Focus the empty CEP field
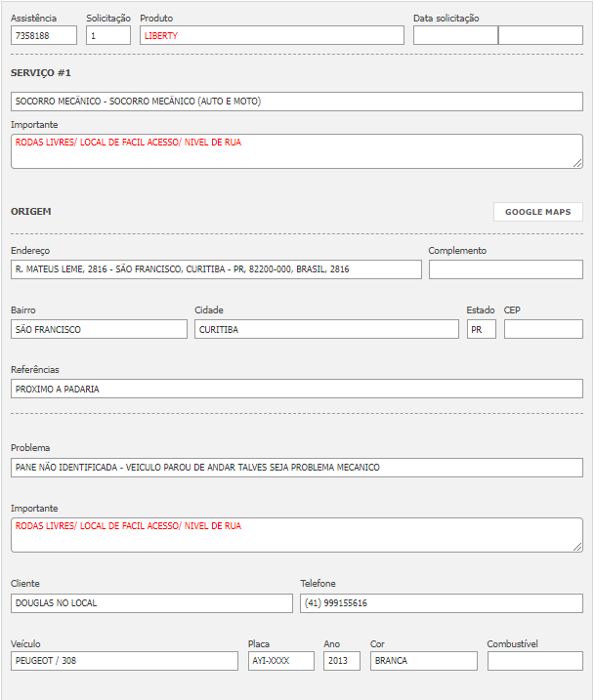595x700 pixels. (543, 329)
